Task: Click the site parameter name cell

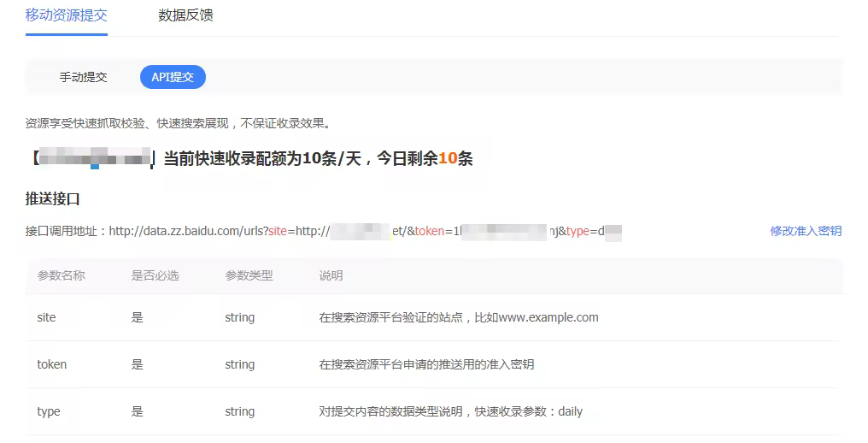Action: 46,317
